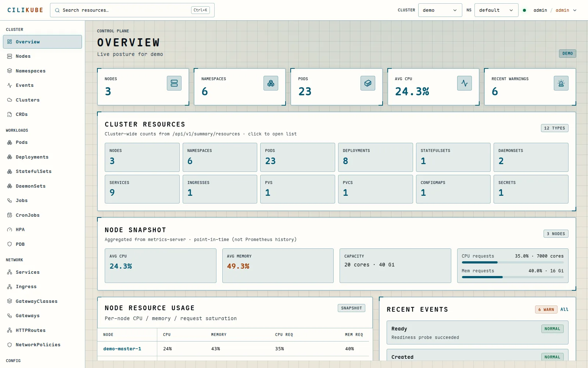Click the Namespaces card cubes icon
Image resolution: width=588 pixels, height=368 pixels.
point(271,83)
